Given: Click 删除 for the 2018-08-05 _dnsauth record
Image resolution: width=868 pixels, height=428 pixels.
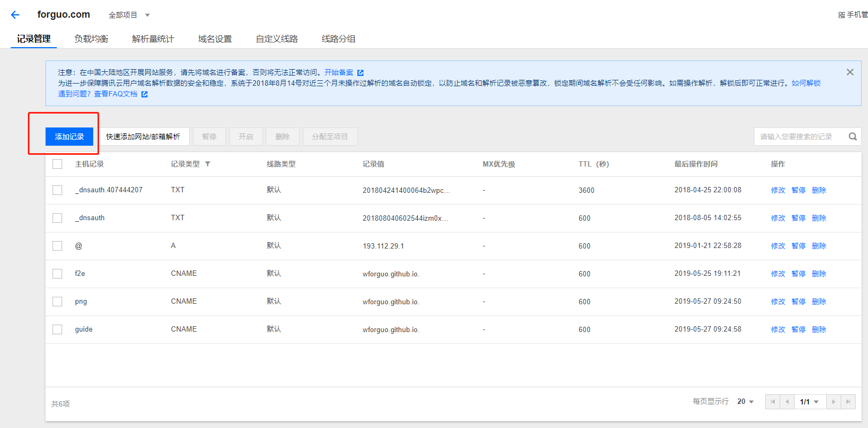Looking at the screenshot, I should (819, 218).
